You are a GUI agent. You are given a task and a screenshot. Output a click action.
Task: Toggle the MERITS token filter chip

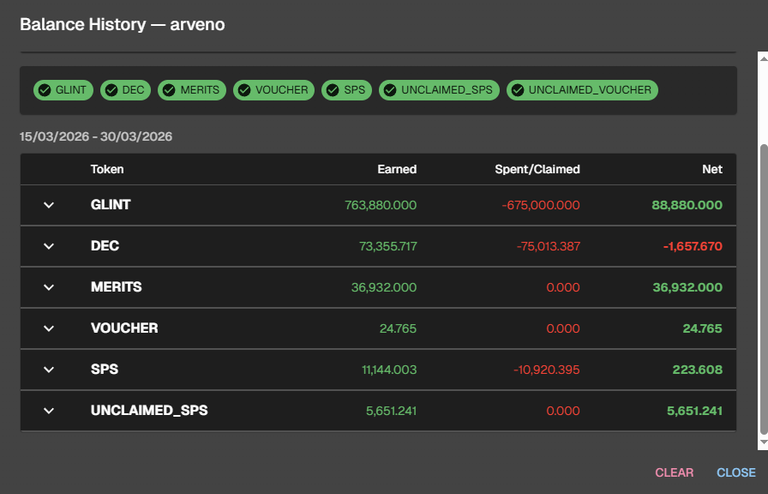(x=192, y=90)
